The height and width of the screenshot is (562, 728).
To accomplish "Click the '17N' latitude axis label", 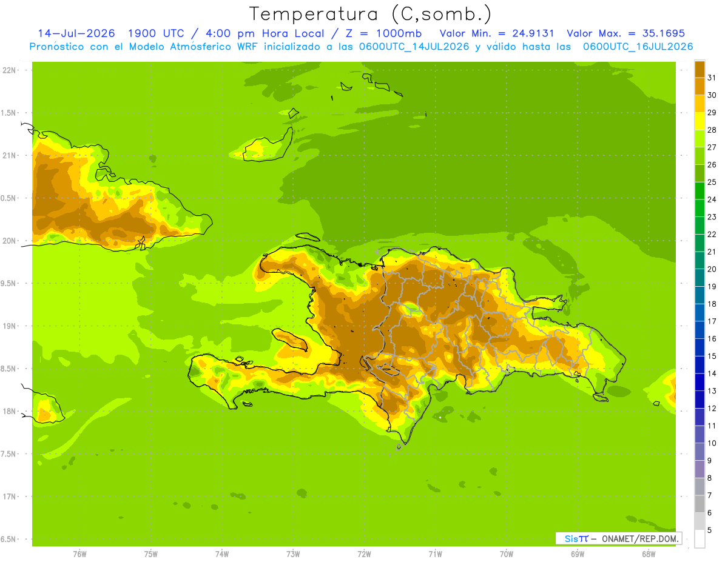I will (x=9, y=497).
